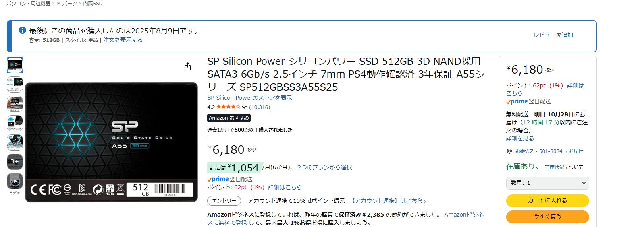Open SP Silicon Powerのストアを表示 link

tap(249, 98)
